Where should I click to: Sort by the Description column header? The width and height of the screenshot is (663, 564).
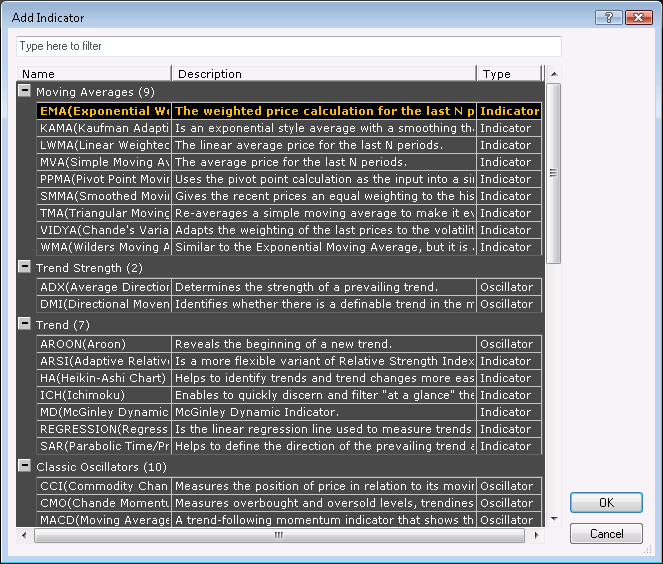tap(324, 74)
